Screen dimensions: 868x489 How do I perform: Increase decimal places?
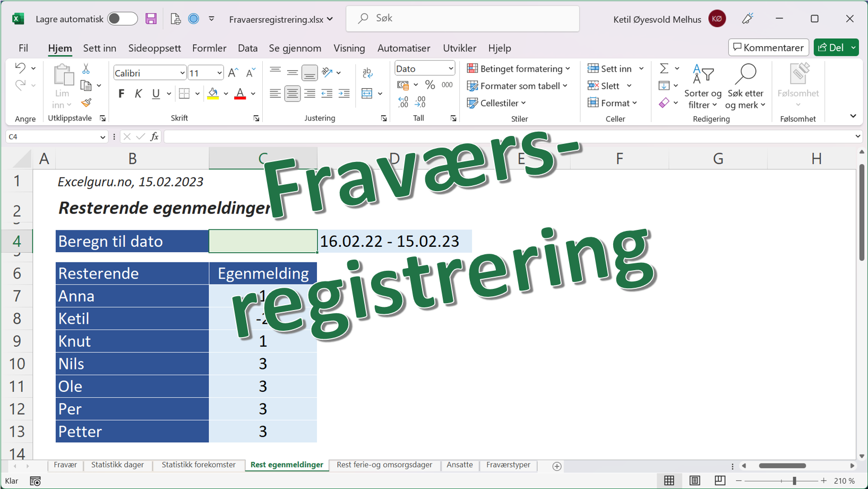(403, 102)
